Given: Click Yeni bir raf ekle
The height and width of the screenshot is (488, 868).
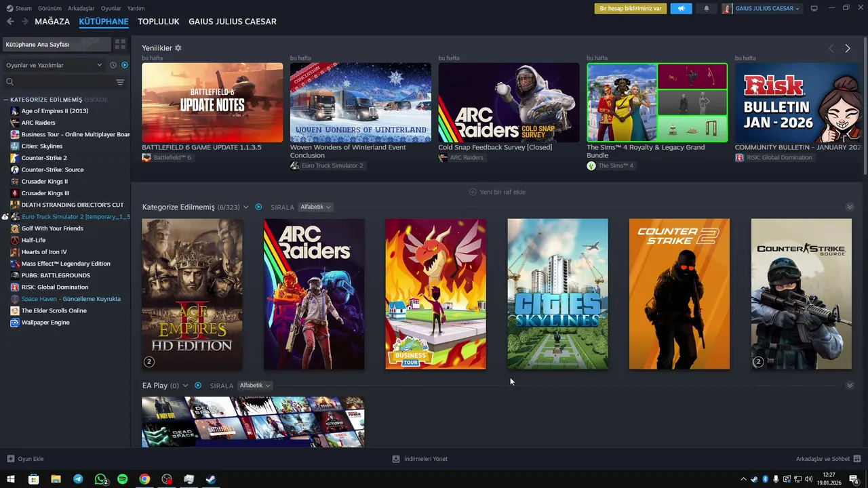Looking at the screenshot, I should tap(498, 192).
